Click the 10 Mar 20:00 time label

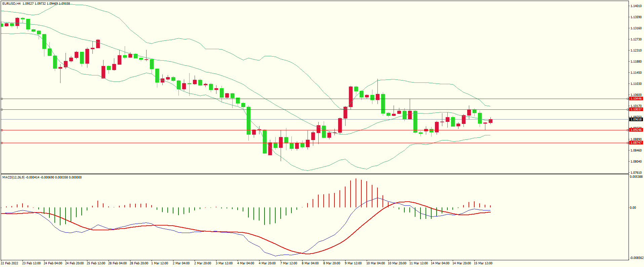pyautogui.click(x=397, y=263)
